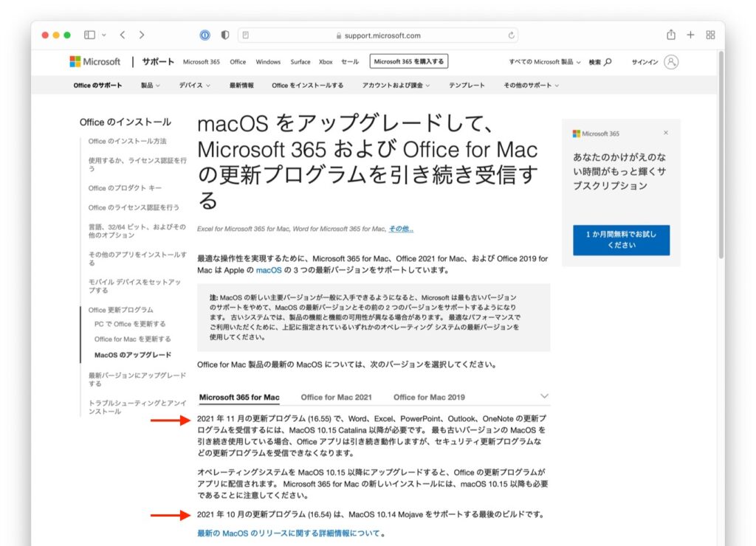Click the privacy shield icon near address bar

tap(224, 35)
